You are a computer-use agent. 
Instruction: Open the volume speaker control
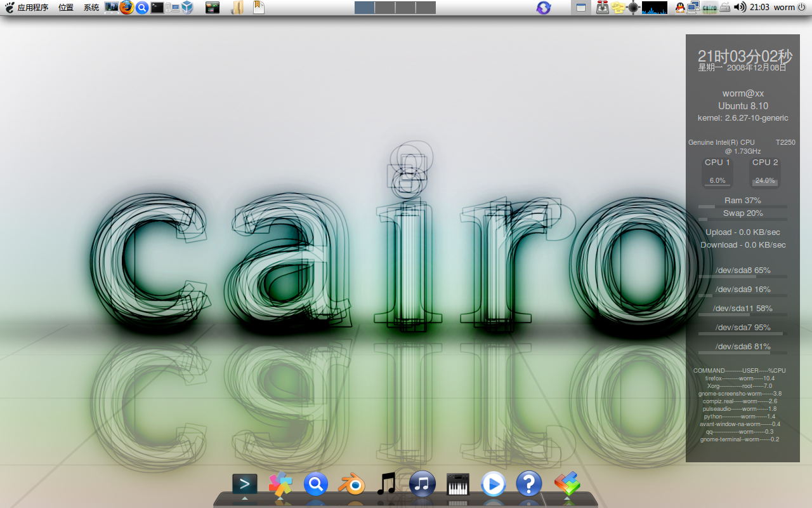(740, 8)
